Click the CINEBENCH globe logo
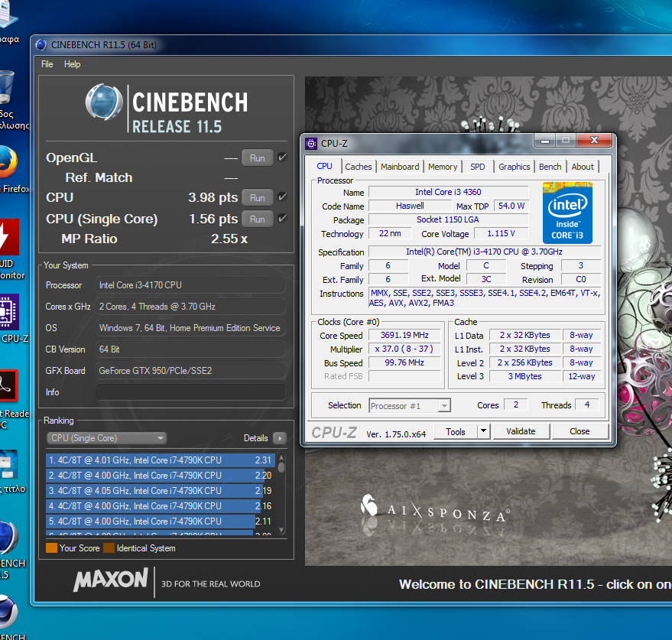 [104, 102]
